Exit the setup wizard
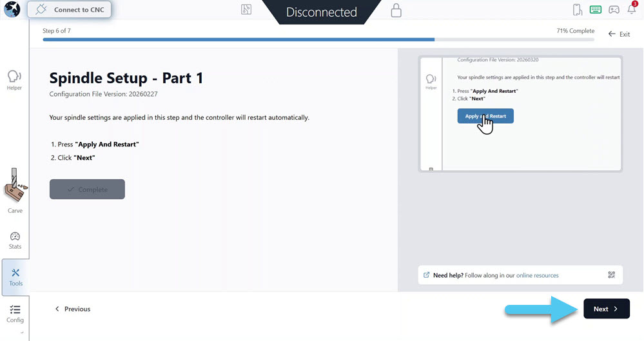The height and width of the screenshot is (341, 644). 619,34
